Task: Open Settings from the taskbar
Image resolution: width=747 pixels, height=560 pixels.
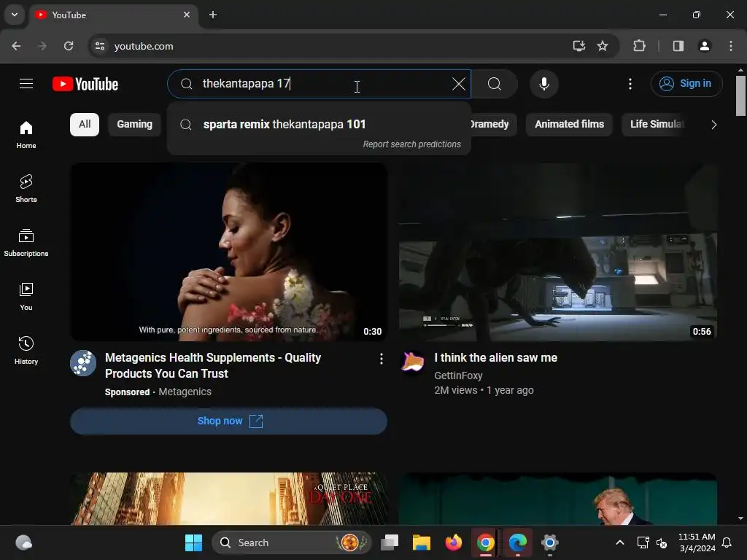Action: 549,542
